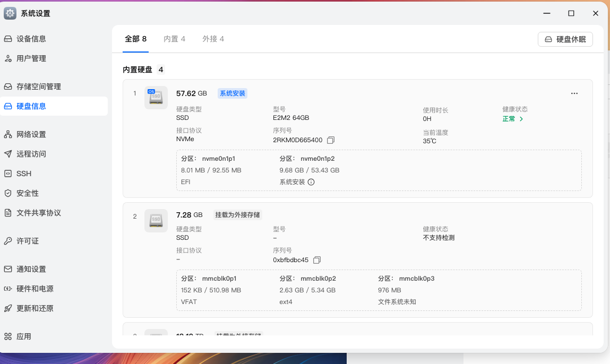The image size is (610, 364).
Task: Switch to 内置 4 tab
Action: click(x=174, y=39)
